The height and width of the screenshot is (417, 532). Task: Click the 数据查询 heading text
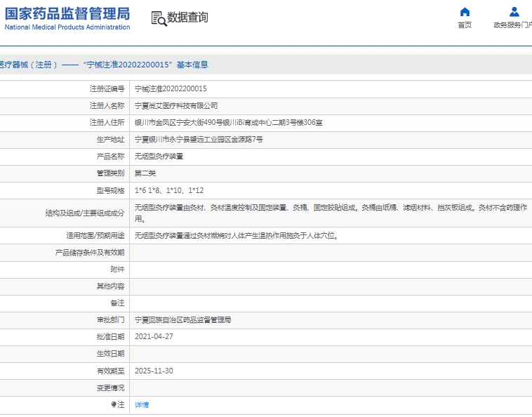click(187, 18)
